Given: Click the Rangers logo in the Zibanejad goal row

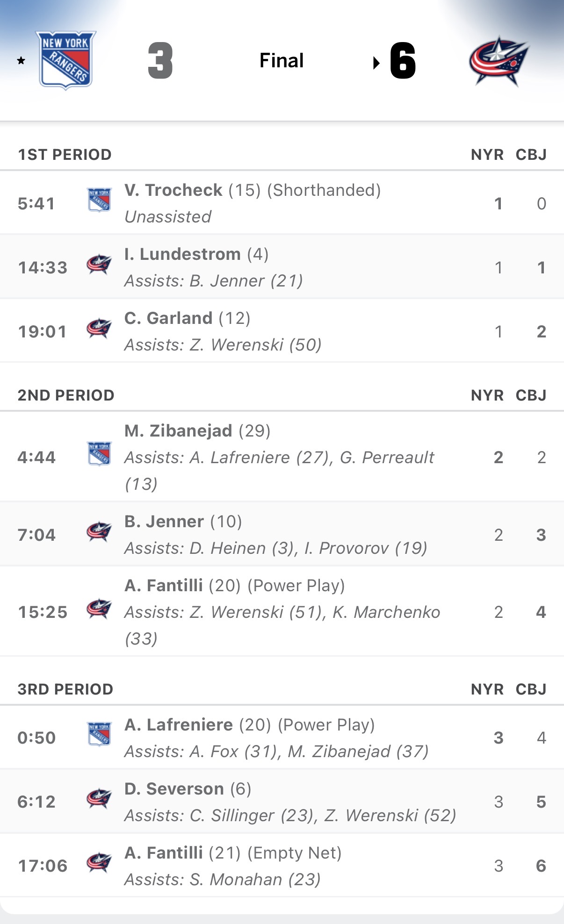Looking at the screenshot, I should [x=99, y=454].
